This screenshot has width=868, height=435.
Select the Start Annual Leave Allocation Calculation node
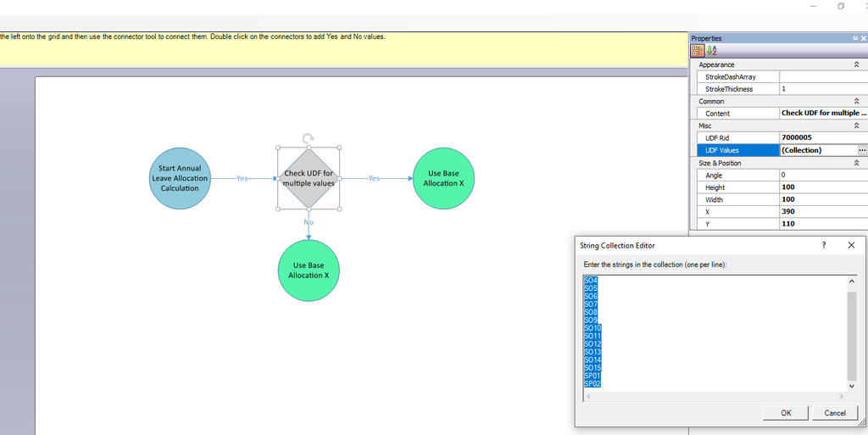tap(179, 178)
